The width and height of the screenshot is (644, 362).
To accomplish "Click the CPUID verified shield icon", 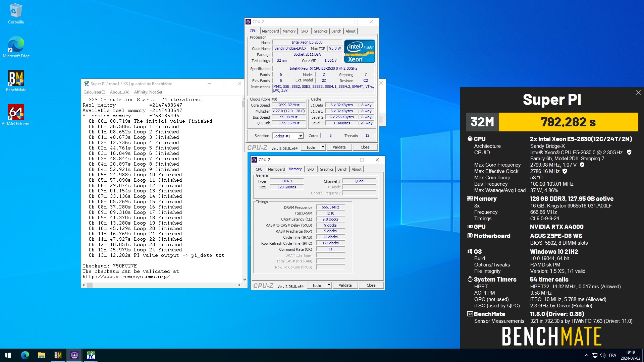I will tap(629, 153).
